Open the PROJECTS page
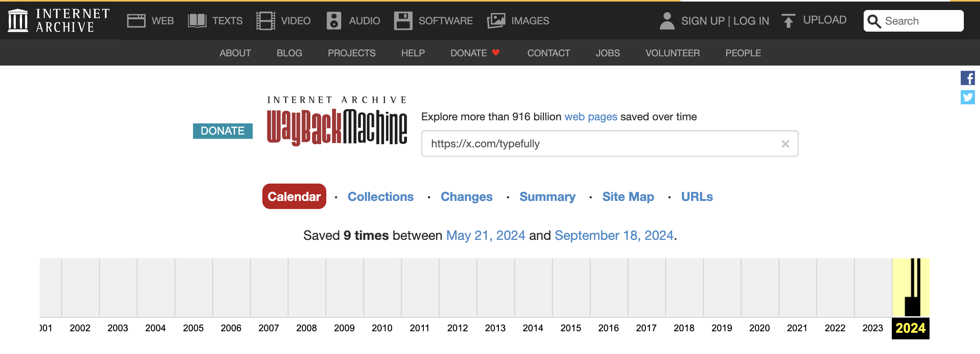Viewport: 980px width, 354px height. coord(352,53)
